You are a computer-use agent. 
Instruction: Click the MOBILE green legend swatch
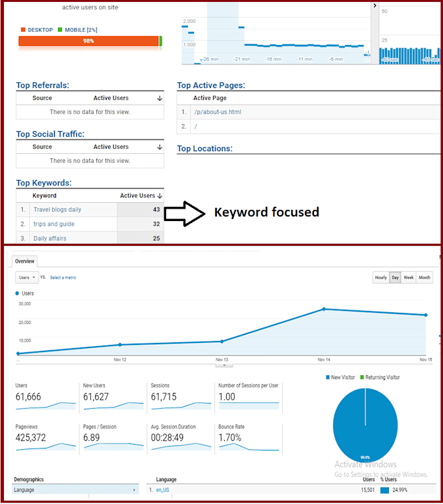pos(60,29)
